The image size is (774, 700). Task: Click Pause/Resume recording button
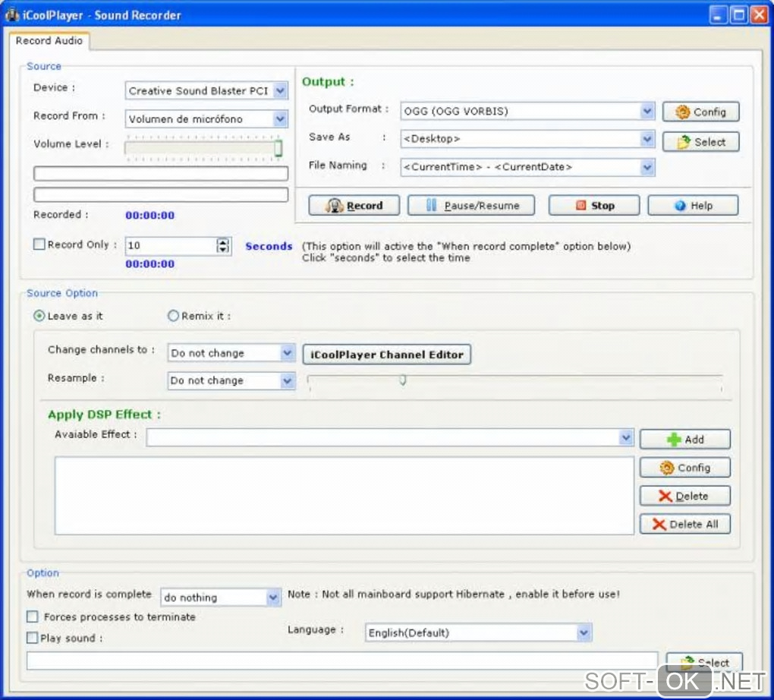coord(471,206)
